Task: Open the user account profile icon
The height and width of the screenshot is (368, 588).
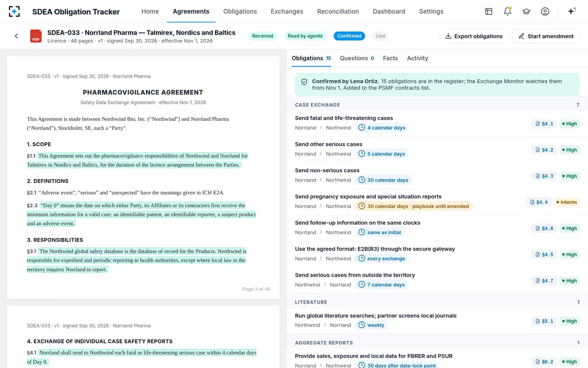Action: 545,11
